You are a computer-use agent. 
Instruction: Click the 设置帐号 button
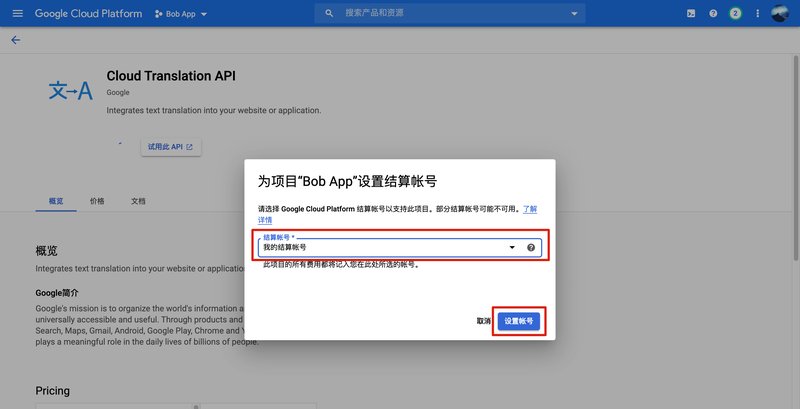pos(519,321)
